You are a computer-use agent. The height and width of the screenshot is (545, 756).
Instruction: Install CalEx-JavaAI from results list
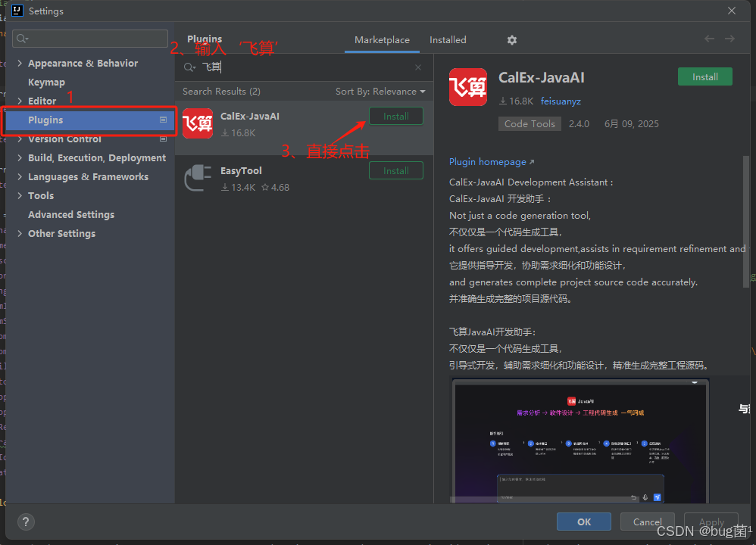pos(396,116)
